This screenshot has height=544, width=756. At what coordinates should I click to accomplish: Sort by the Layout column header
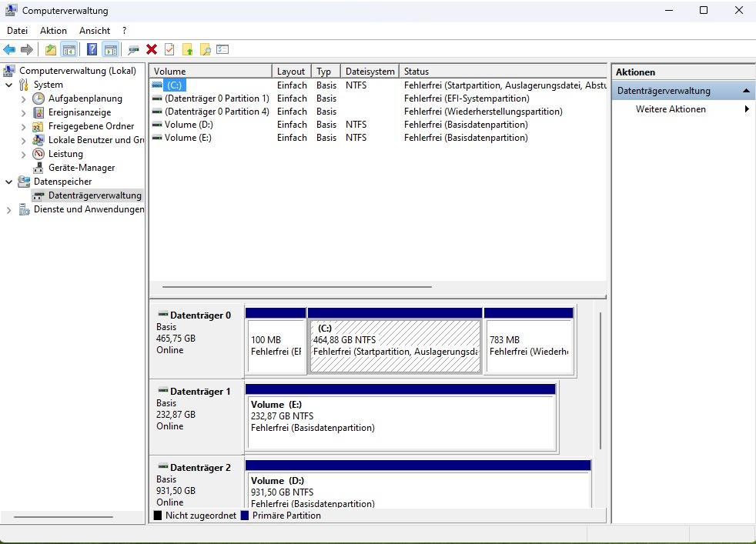291,72
